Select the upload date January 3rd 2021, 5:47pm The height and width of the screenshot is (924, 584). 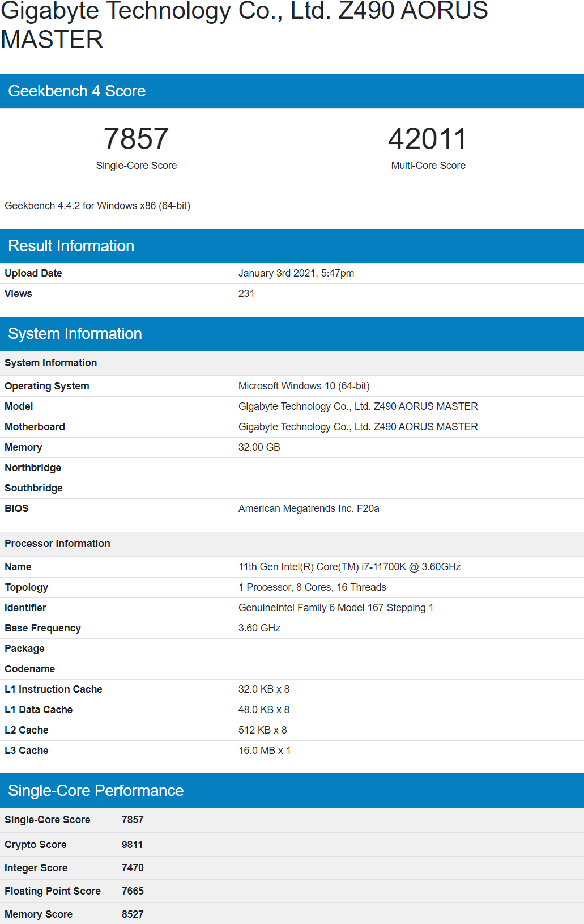pos(296,273)
